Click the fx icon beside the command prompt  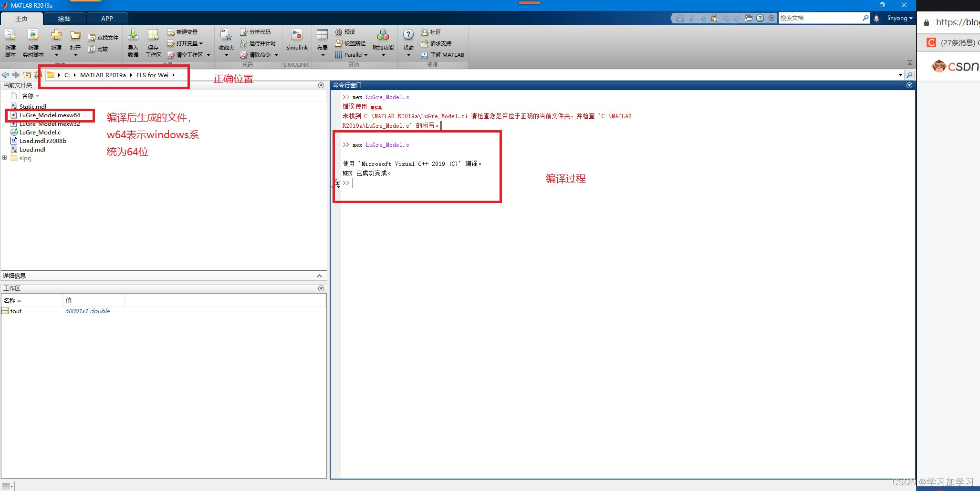point(337,184)
